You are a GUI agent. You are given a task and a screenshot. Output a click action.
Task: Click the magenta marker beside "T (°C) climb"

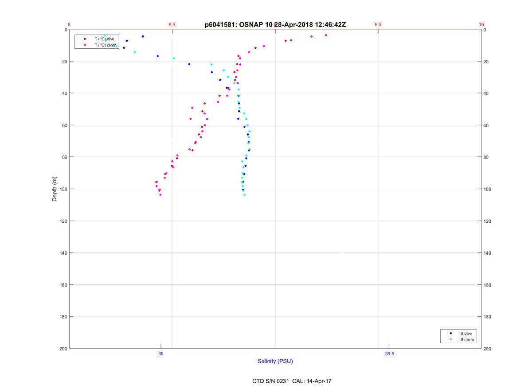85,45
